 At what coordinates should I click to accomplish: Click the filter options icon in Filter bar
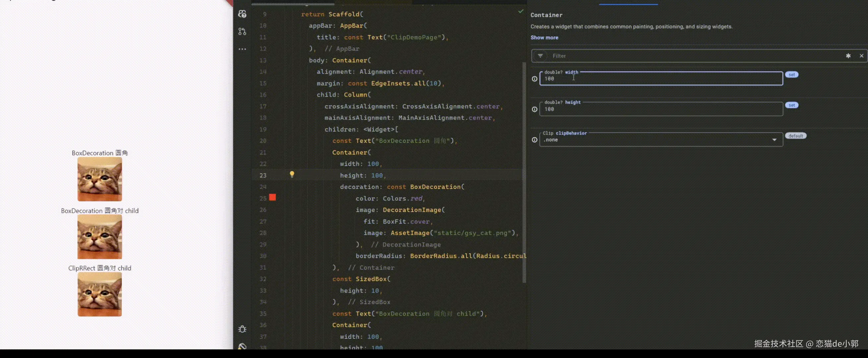click(x=540, y=56)
